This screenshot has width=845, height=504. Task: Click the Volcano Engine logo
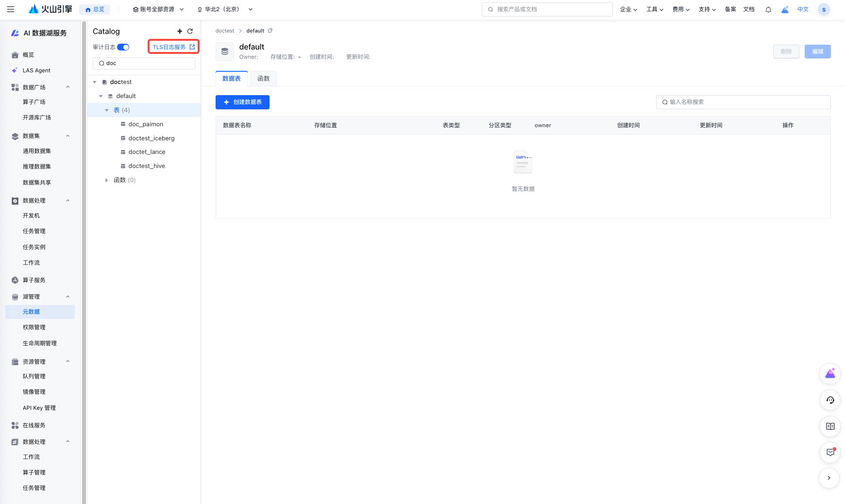click(x=51, y=9)
